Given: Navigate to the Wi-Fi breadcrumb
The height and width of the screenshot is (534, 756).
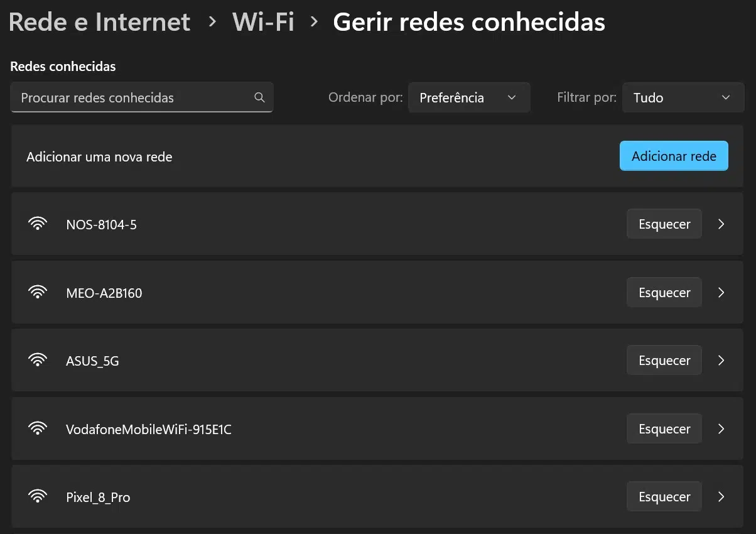Looking at the screenshot, I should tap(263, 22).
